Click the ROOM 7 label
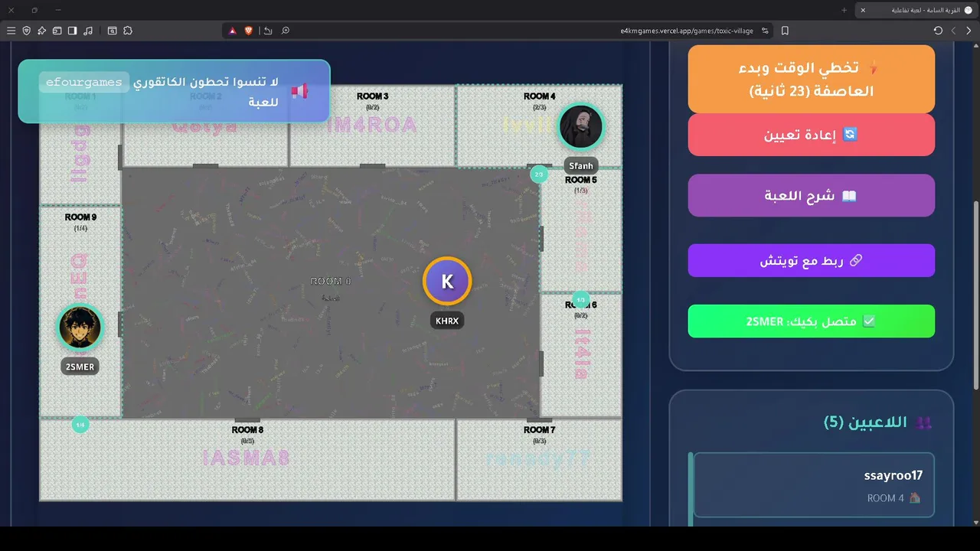The height and width of the screenshot is (551, 980). 540,430
